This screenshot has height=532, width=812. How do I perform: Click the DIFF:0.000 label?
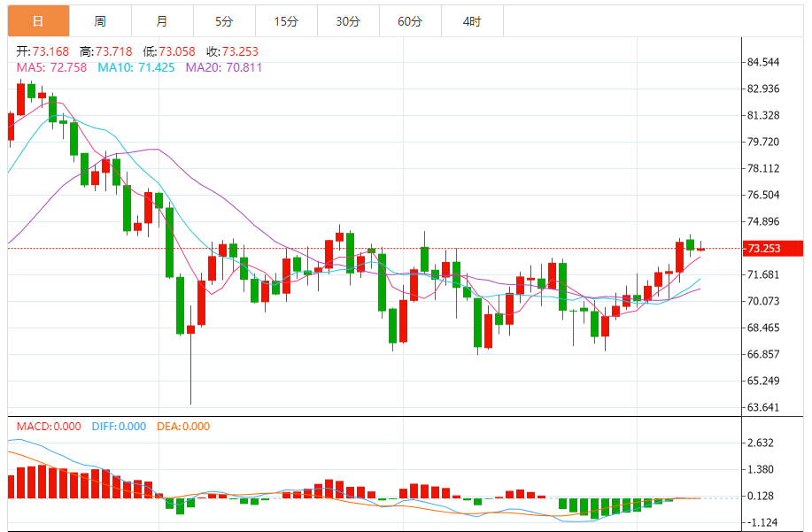(x=120, y=427)
